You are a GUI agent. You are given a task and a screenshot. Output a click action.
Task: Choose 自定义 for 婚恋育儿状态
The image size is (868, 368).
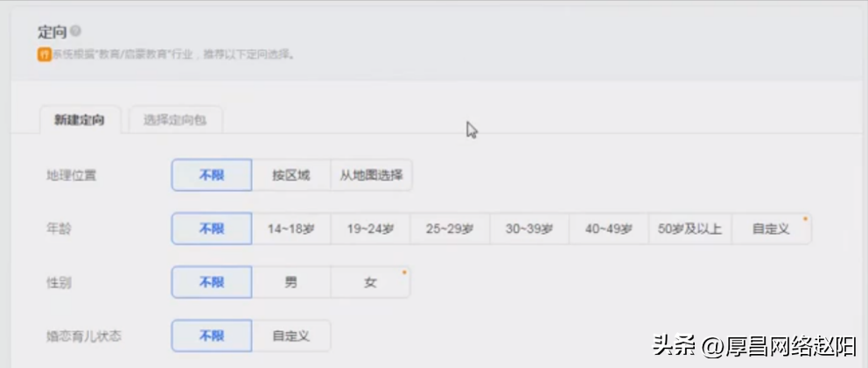coord(291,336)
